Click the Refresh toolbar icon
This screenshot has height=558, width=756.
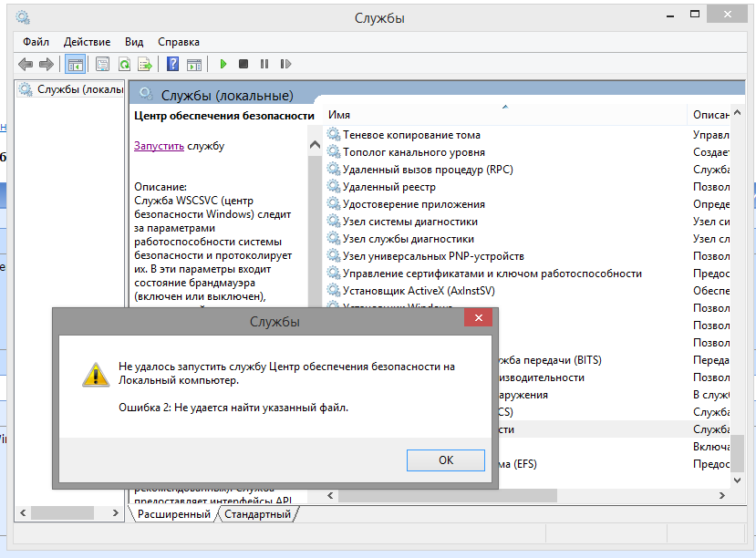coord(123,64)
